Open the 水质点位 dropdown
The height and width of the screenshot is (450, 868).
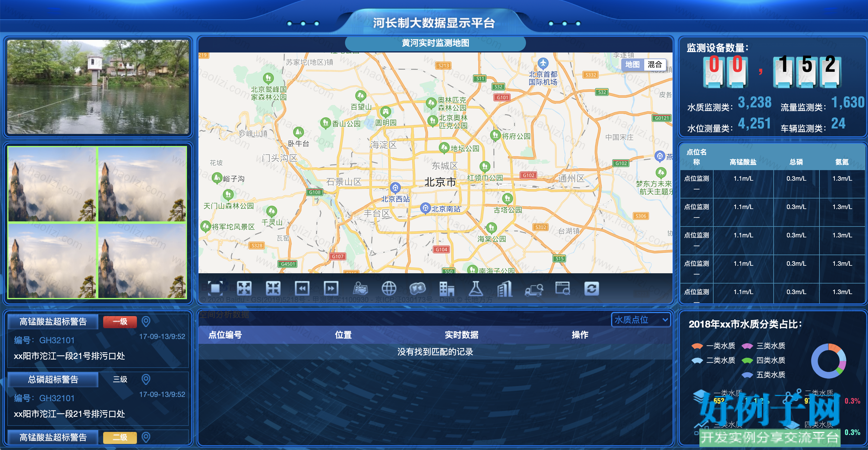point(641,319)
